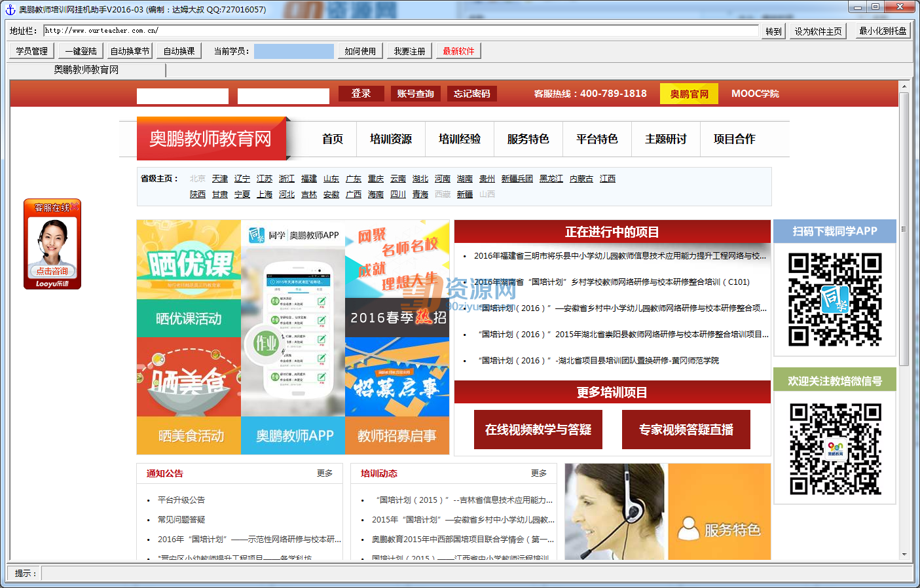Viewport: 920px width, 588px height.
Task: Click the 同学 APP download QR code
Action: (x=835, y=300)
